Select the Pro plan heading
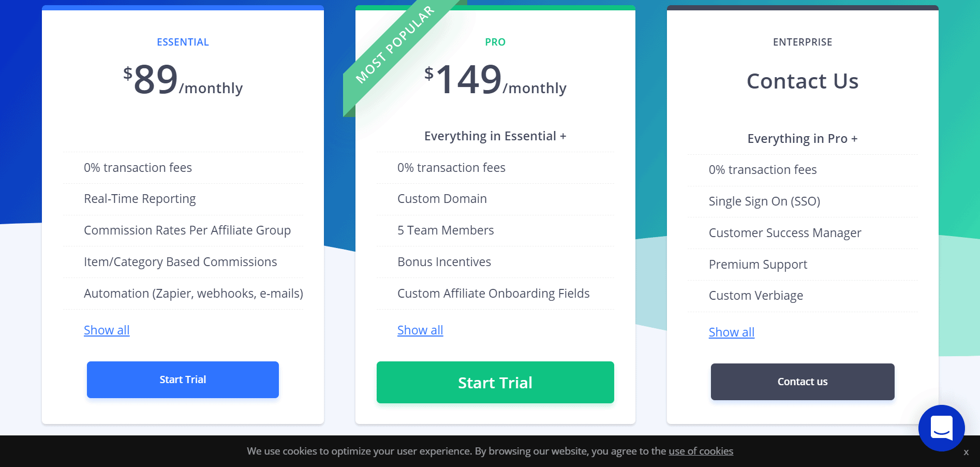The width and height of the screenshot is (980, 467). (x=495, y=42)
